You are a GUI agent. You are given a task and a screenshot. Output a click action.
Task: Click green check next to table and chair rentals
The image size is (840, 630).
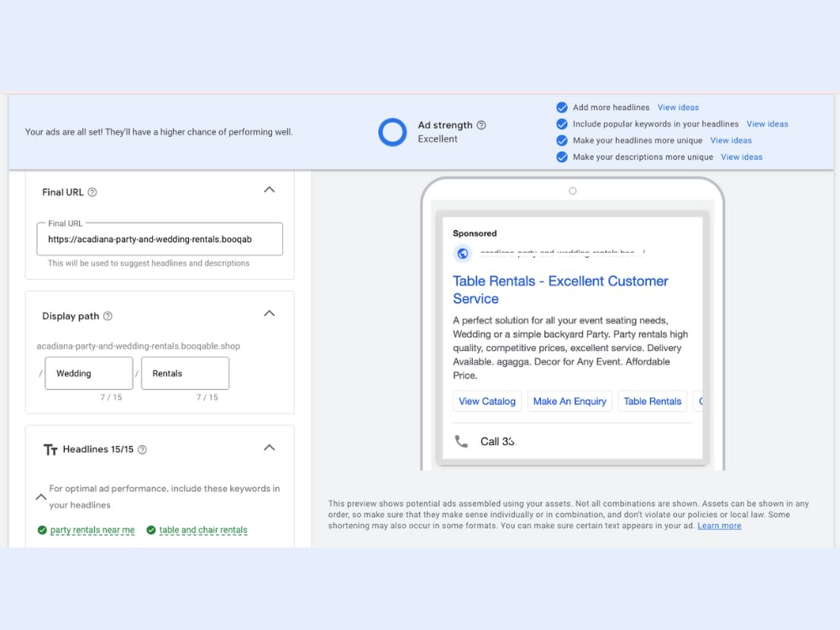(151, 530)
